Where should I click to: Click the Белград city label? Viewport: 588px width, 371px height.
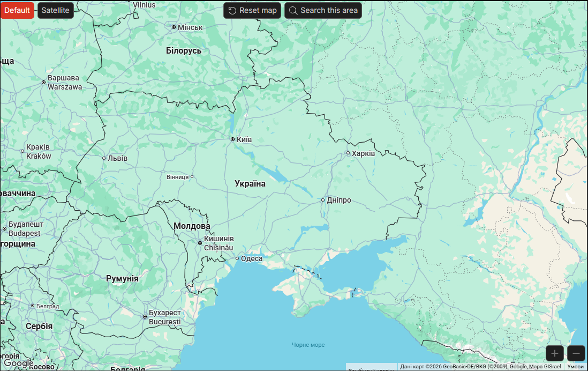[x=48, y=307]
